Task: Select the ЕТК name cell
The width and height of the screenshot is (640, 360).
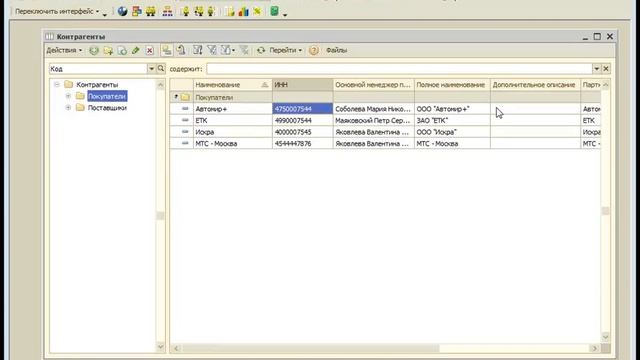Action: click(233, 120)
